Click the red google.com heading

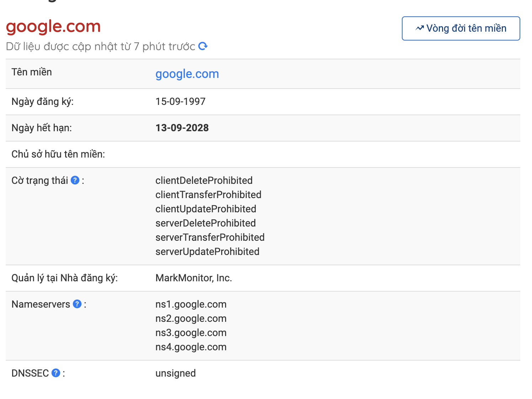point(53,27)
